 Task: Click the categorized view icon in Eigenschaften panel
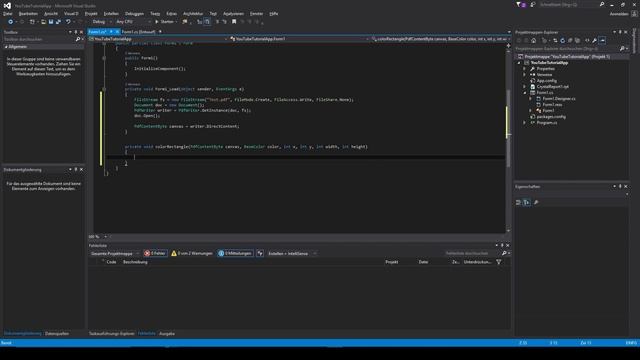pyautogui.click(x=518, y=202)
